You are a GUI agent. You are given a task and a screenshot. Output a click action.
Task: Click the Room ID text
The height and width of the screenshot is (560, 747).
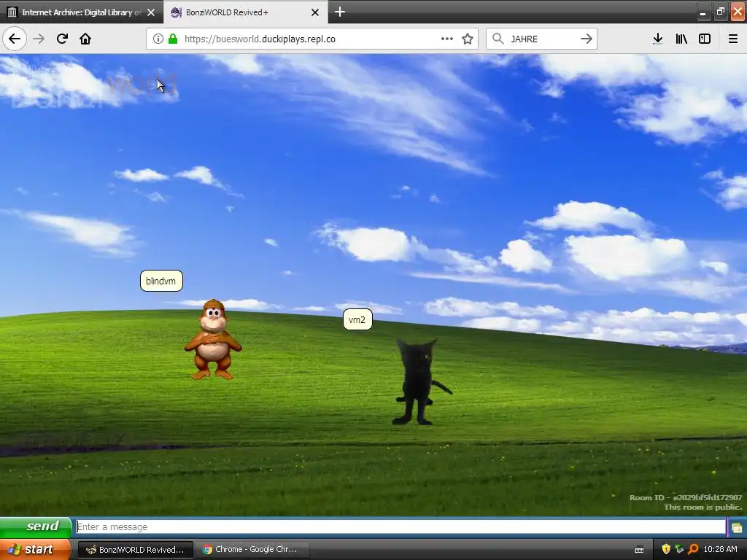point(686,497)
